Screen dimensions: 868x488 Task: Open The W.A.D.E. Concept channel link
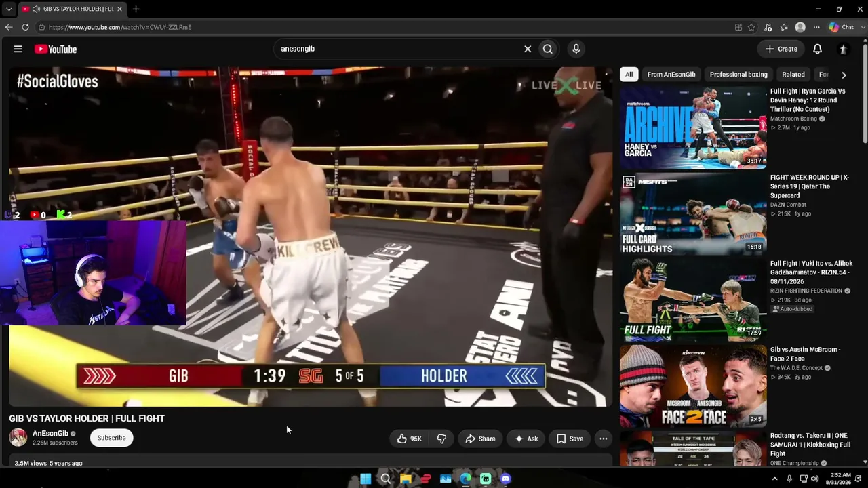(796, 368)
